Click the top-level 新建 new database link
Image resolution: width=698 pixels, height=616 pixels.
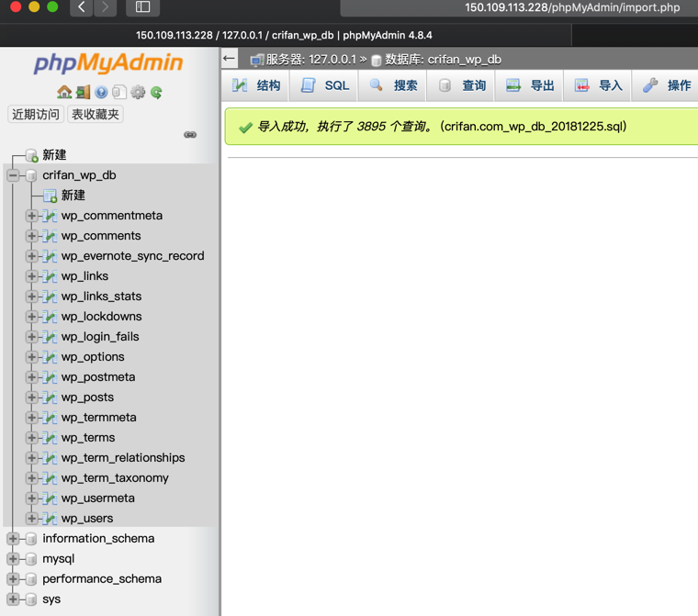pos(54,155)
